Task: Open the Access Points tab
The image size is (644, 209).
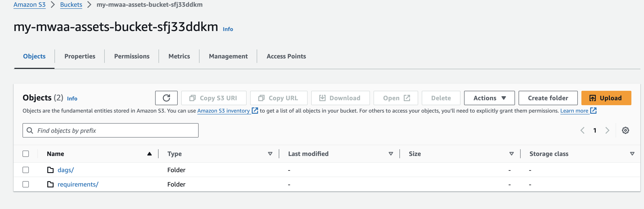Action: pos(286,56)
